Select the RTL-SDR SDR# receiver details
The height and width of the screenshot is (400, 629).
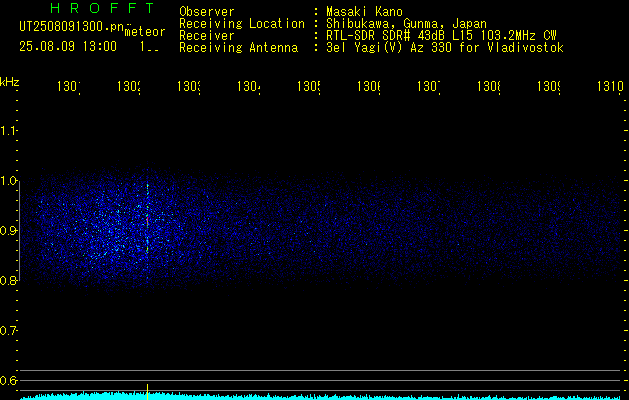pos(441,36)
